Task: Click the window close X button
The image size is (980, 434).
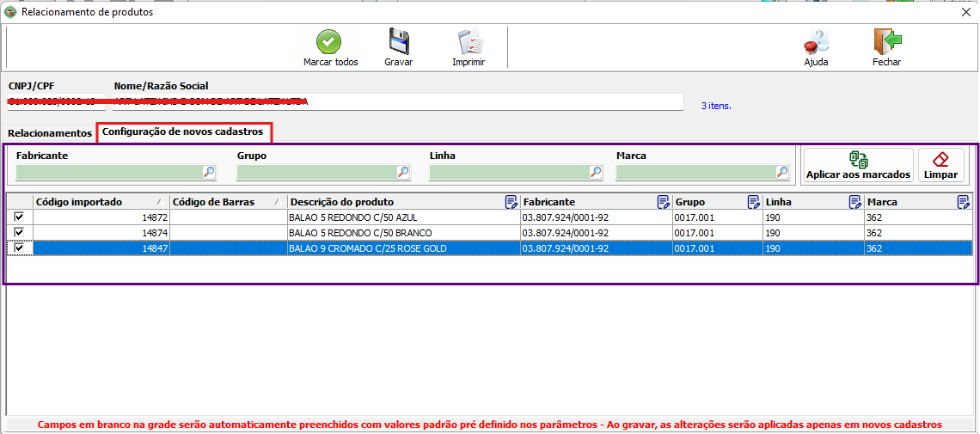Action: pyautogui.click(x=965, y=11)
